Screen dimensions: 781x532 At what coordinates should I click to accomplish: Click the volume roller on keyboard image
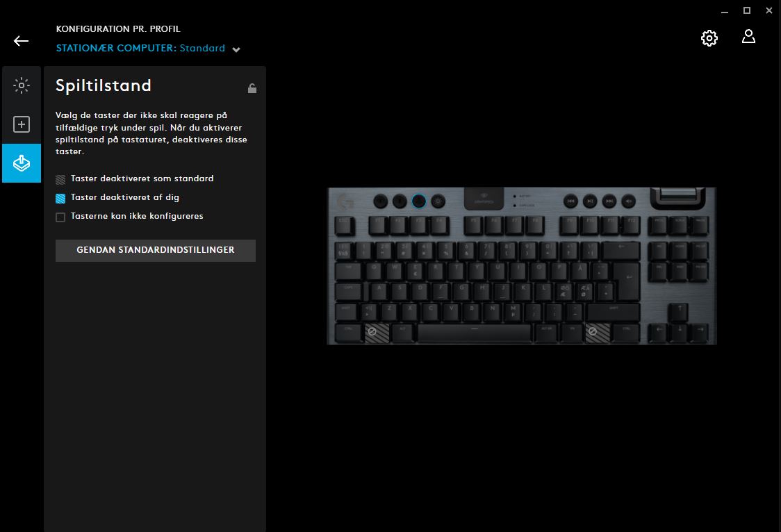[x=678, y=196]
